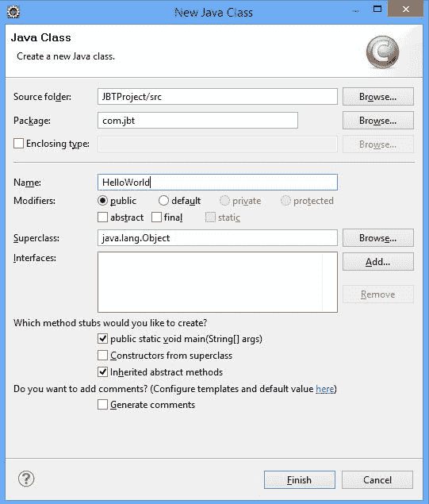Finish creating the Java class
The height and width of the screenshot is (504, 429).
click(x=299, y=480)
